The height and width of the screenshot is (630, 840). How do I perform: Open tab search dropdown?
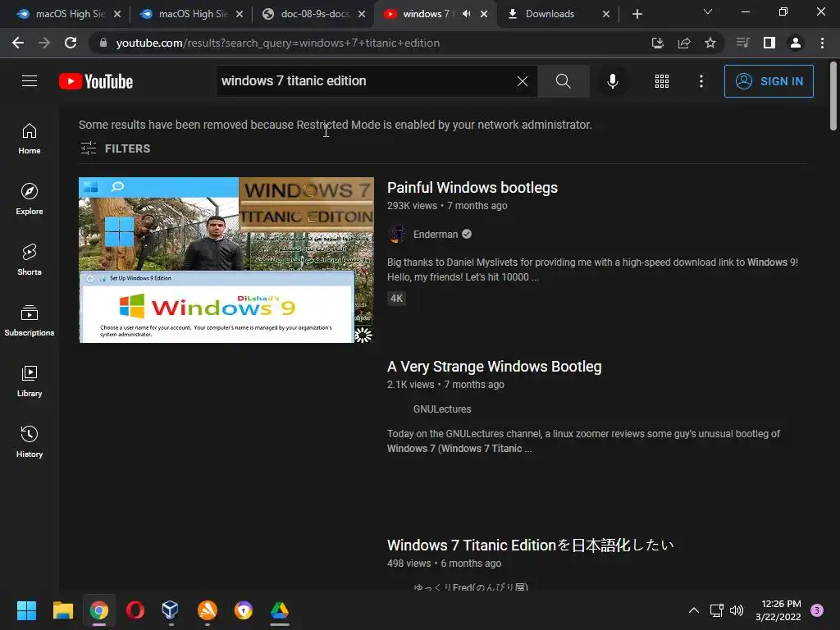pyautogui.click(x=708, y=11)
